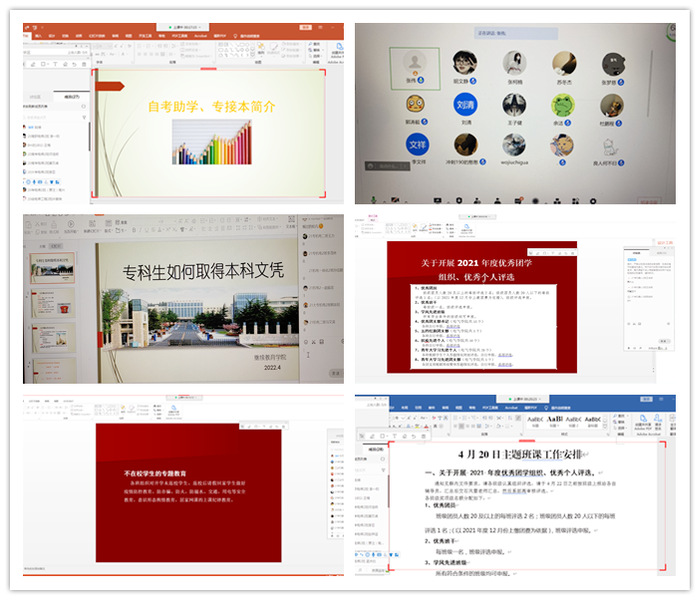Click 杜鹏程's avatar in the participant grid
This screenshot has height=600, width=699.
(610, 104)
